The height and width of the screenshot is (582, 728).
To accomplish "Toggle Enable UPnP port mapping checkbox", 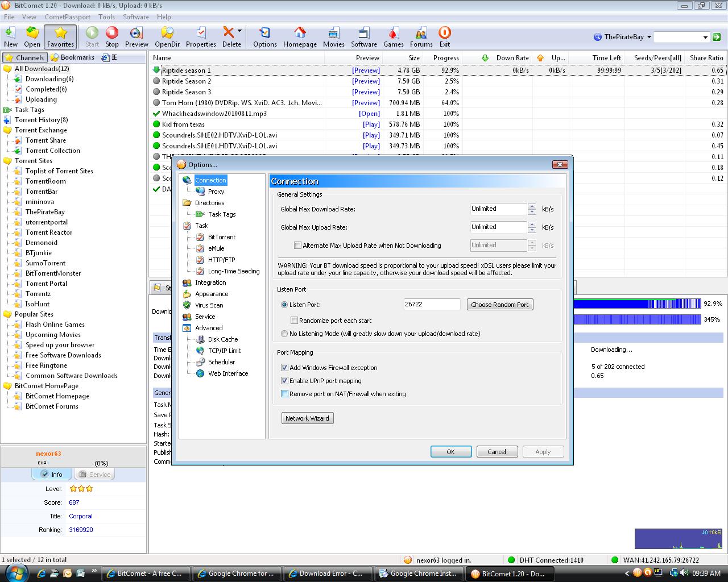I will point(284,381).
